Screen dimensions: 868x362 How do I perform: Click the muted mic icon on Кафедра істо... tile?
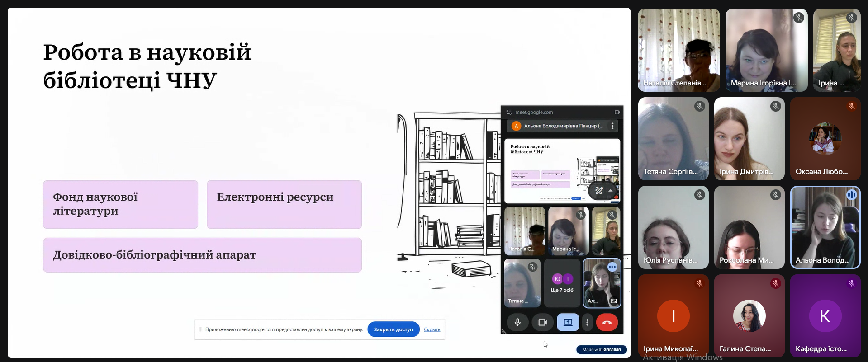tap(852, 283)
